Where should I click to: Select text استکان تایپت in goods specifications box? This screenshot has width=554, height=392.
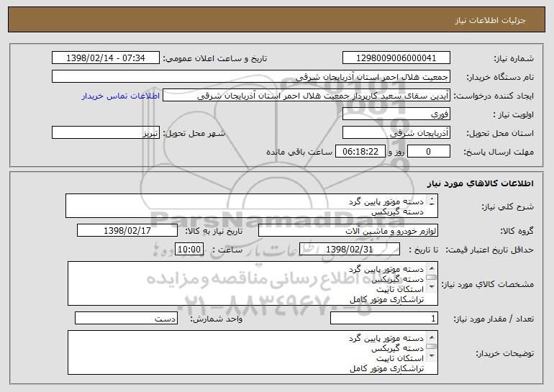coord(399,290)
